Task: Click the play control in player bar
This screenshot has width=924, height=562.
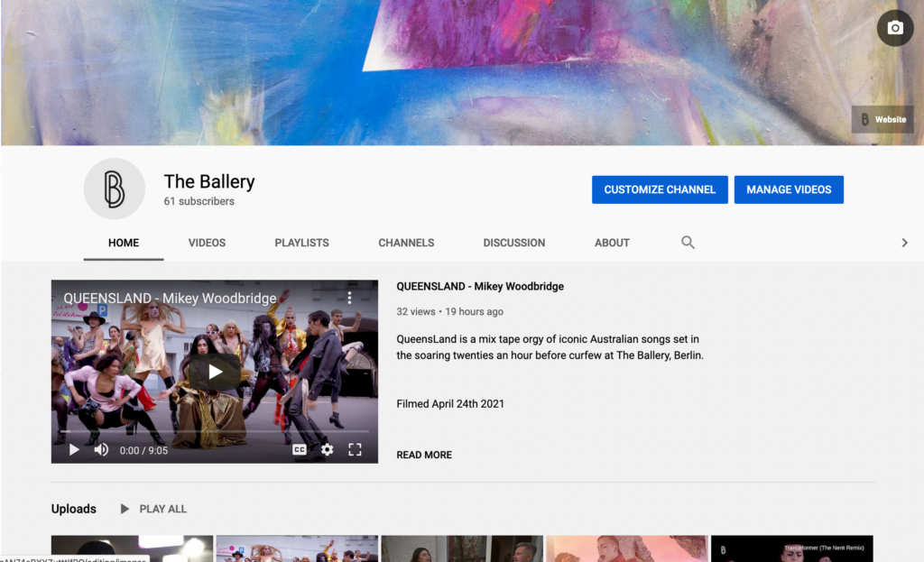Action: point(74,450)
